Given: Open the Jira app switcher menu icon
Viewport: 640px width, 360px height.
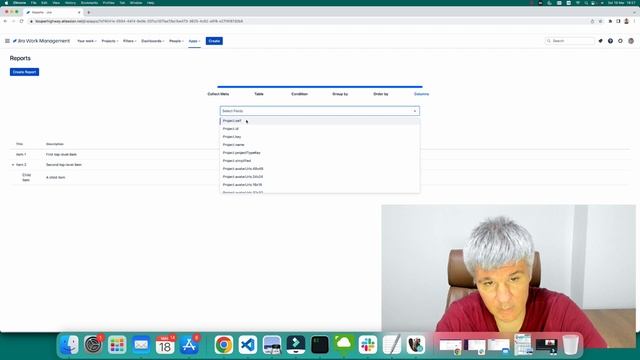Looking at the screenshot, I should pyautogui.click(x=7, y=41).
